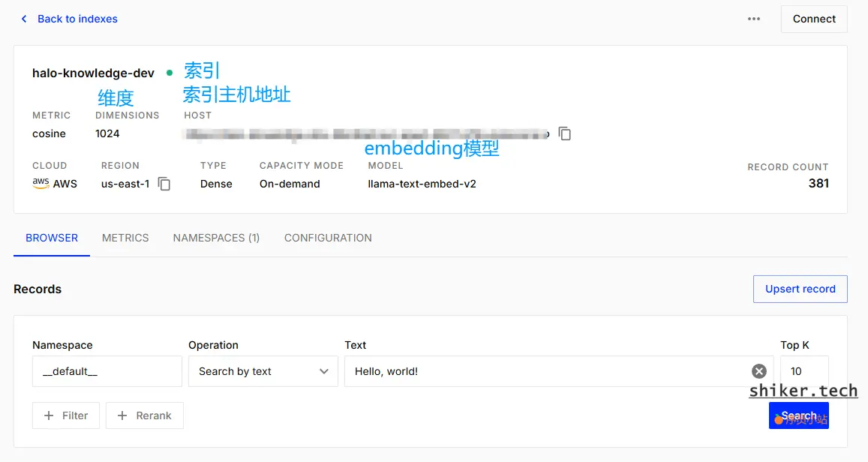
Task: Open the three-dot more options menu
Action: (753, 19)
